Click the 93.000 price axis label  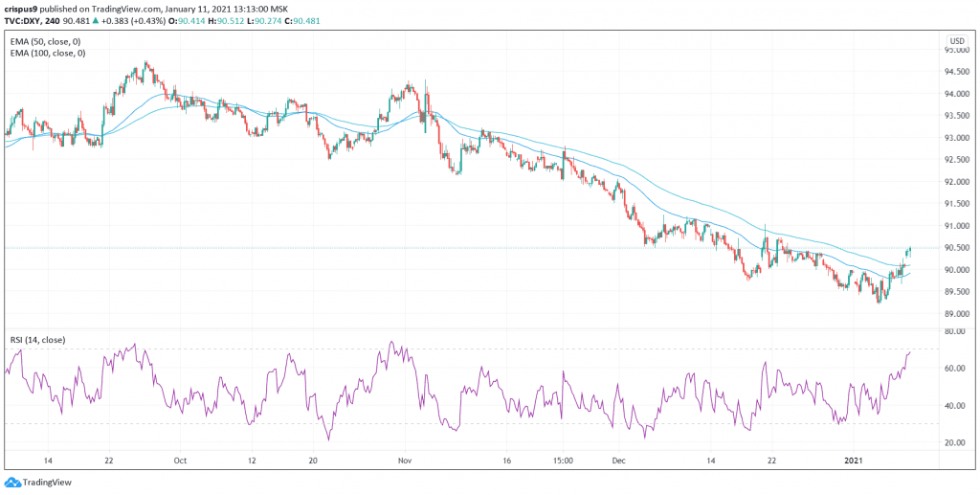[x=956, y=138]
